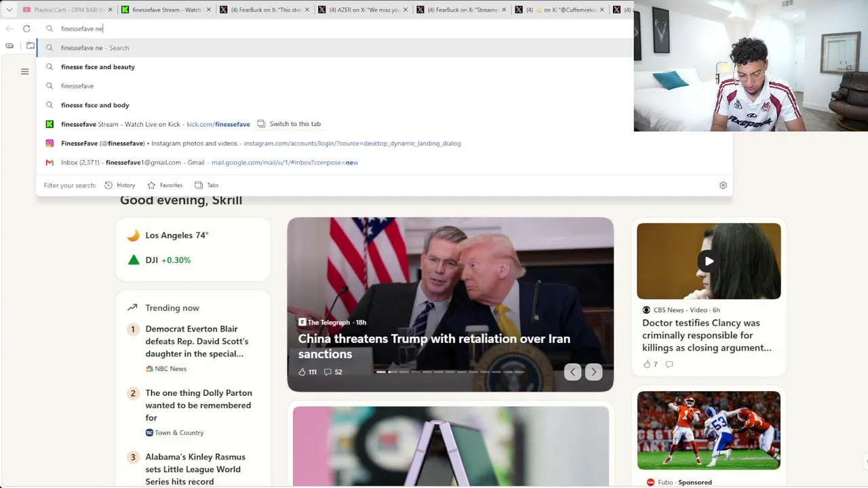Like the China threatens Trump story
The image size is (868, 488).
(307, 372)
